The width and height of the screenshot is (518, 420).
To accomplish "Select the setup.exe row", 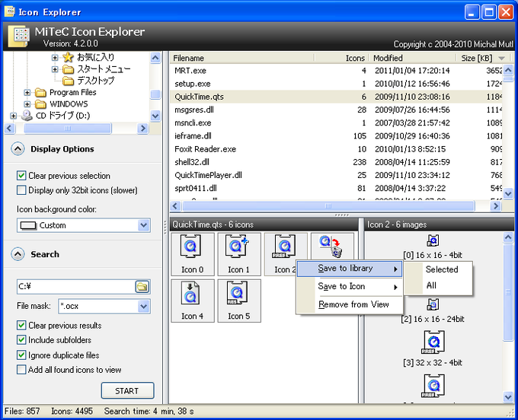I will coord(336,84).
